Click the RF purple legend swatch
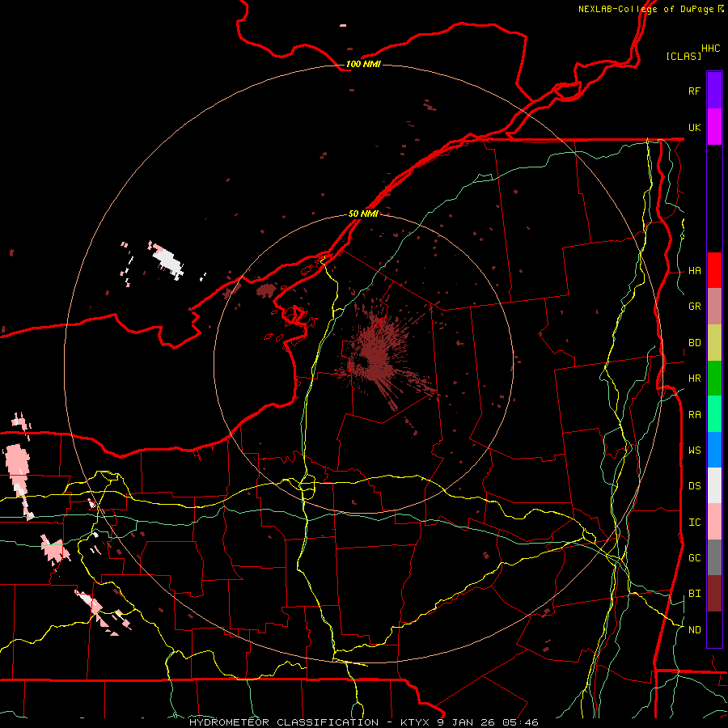728x728 pixels. (x=714, y=91)
